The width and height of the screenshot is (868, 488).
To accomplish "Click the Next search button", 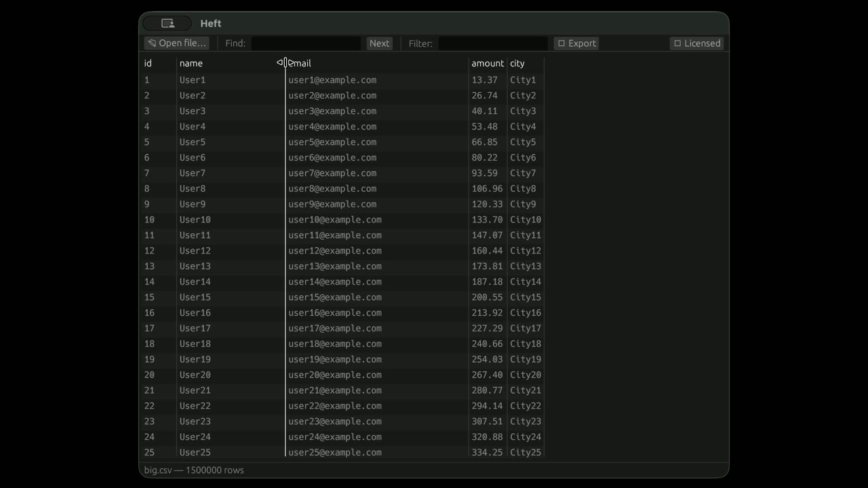I will click(379, 43).
